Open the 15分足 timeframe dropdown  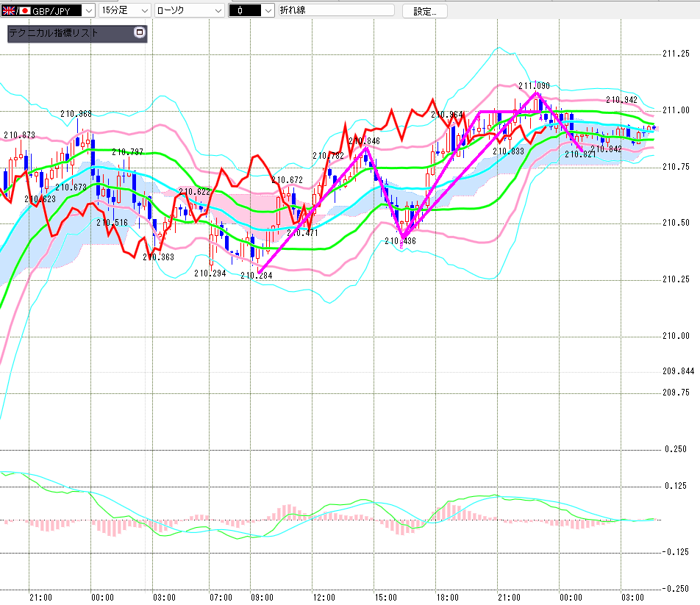click(x=124, y=10)
